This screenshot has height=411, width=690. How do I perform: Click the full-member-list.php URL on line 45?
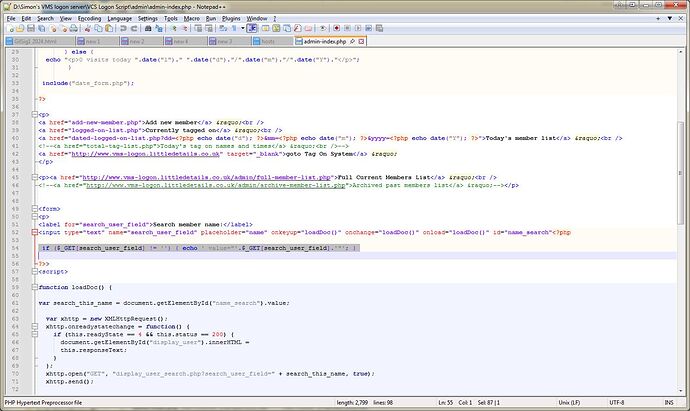click(206, 177)
